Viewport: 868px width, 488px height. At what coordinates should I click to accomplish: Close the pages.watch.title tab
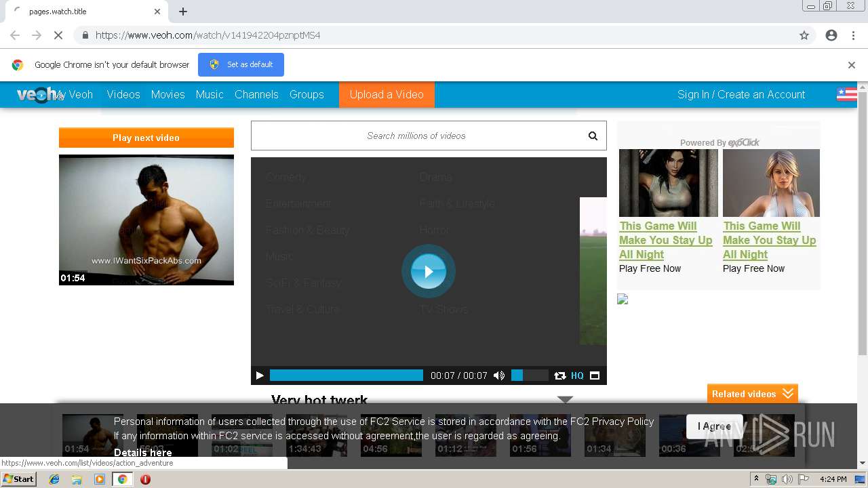[157, 12]
